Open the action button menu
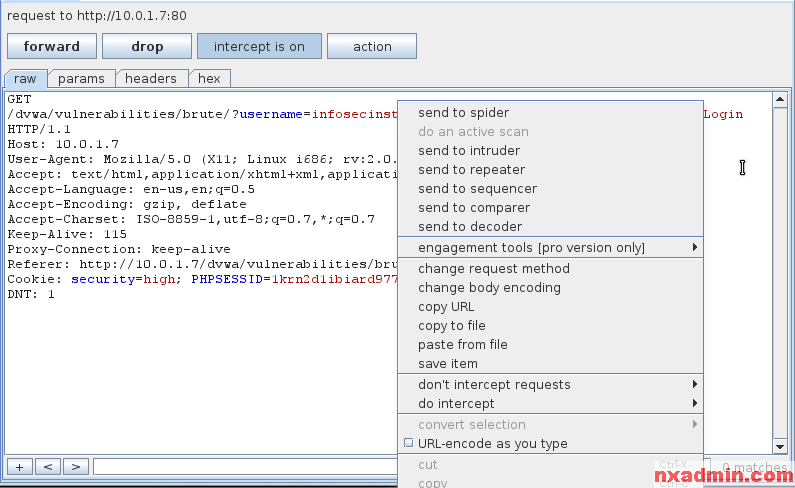Viewport: 795px width, 488px height. pyautogui.click(x=372, y=46)
